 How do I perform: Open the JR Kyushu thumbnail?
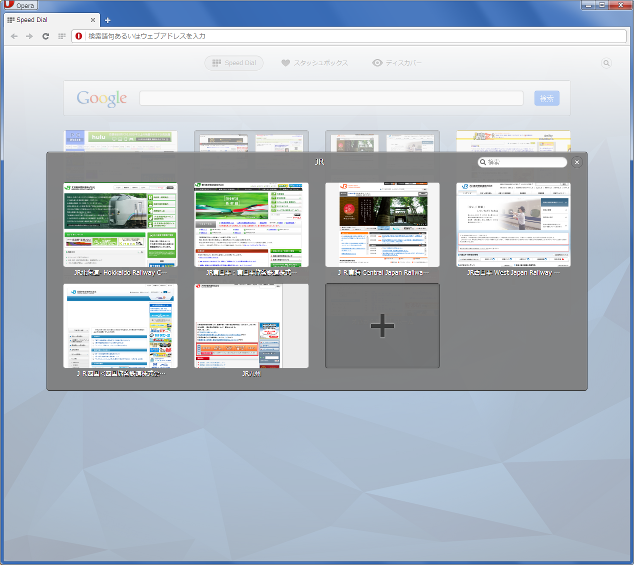[251, 326]
